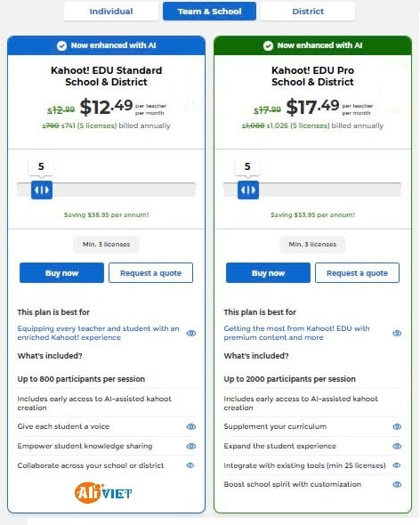
Task: Click checkmark icon in the blue AI banner
Action: [x=61, y=45]
